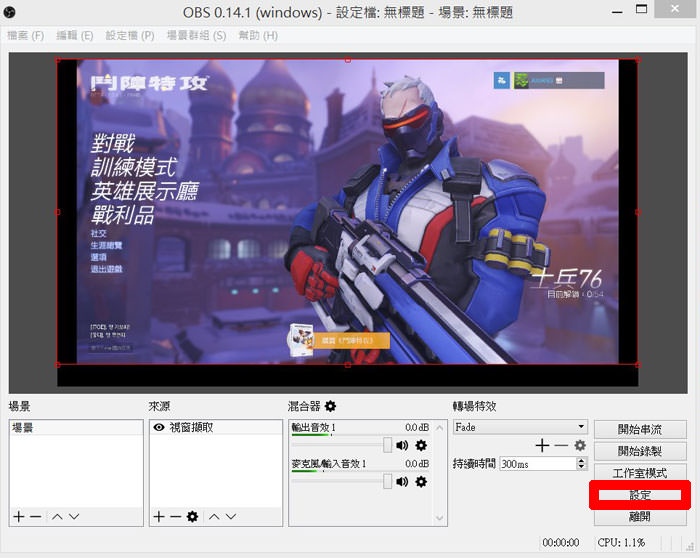Select the 場景 item in scenes list
Viewport: 700px width, 558px height.
tap(76, 428)
